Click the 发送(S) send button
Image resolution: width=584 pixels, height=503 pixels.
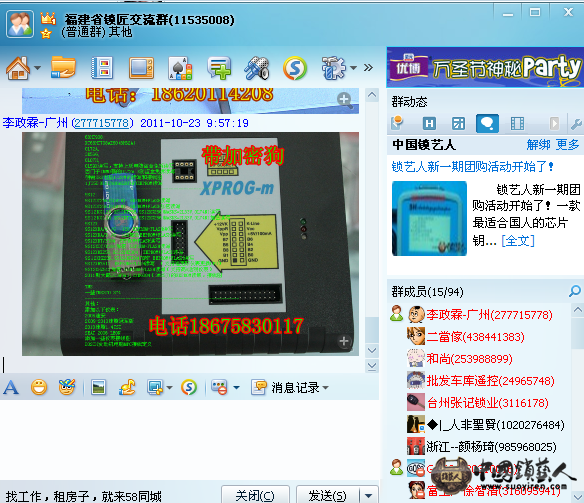point(327,495)
